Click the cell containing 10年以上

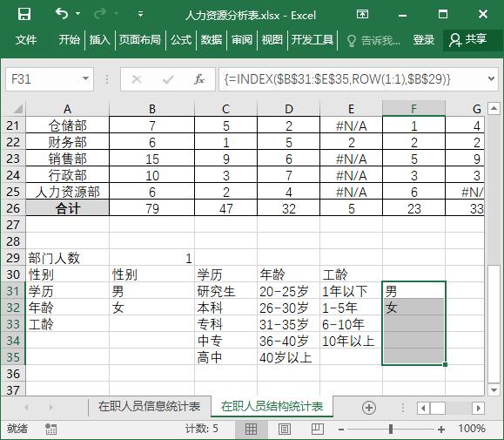pos(351,341)
